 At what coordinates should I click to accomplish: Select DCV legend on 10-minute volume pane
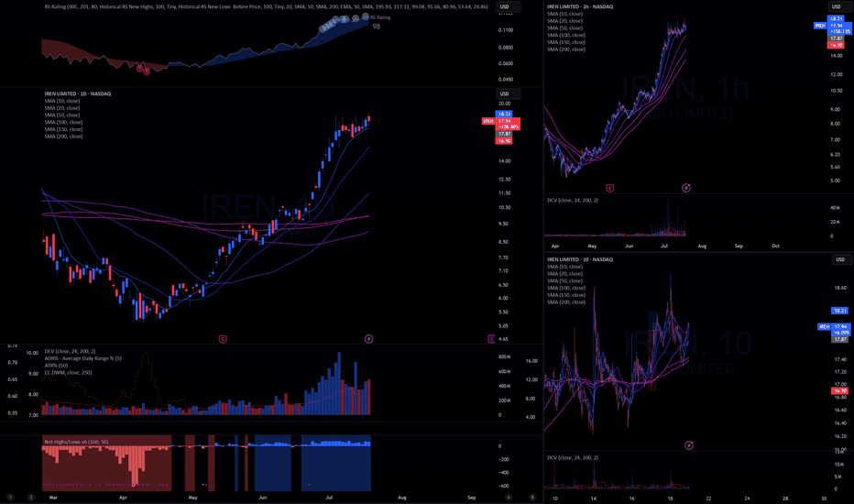tap(573, 457)
